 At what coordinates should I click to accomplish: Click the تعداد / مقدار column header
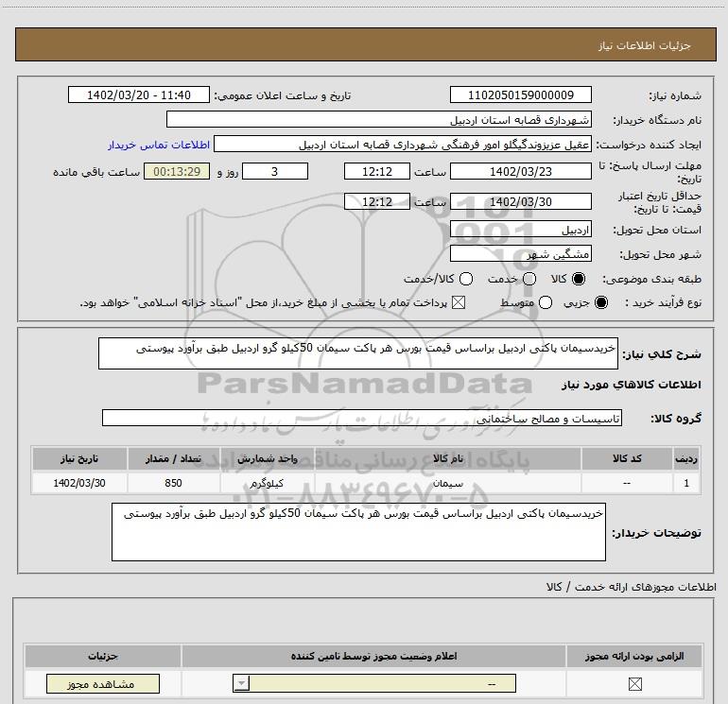click(x=173, y=458)
